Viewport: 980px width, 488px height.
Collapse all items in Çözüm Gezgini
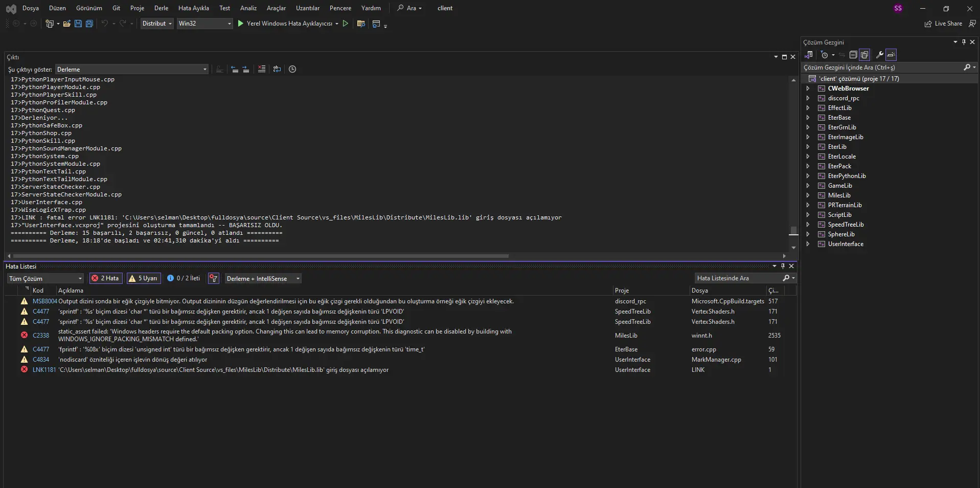(x=853, y=55)
